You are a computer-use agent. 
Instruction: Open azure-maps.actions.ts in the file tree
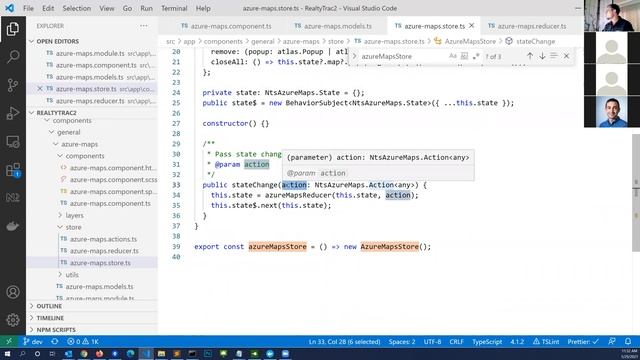[103, 239]
